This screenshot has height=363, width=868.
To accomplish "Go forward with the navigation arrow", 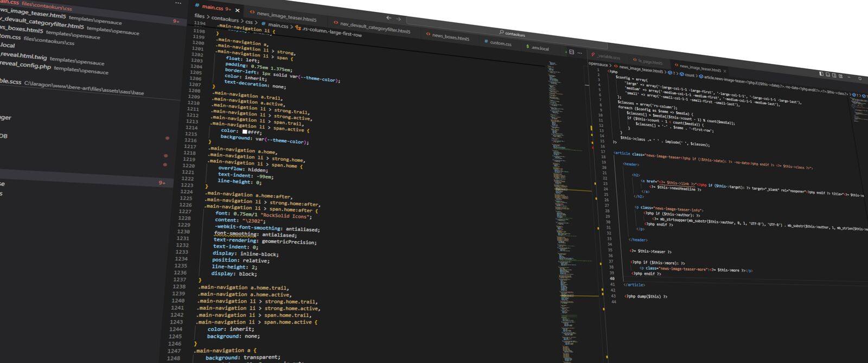I will pos(399,20).
